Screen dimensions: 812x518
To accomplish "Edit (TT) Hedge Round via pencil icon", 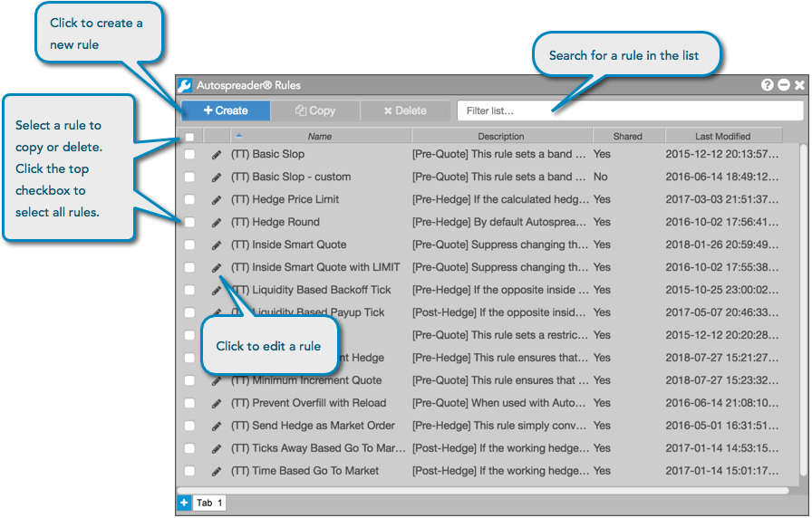I will coord(217,223).
